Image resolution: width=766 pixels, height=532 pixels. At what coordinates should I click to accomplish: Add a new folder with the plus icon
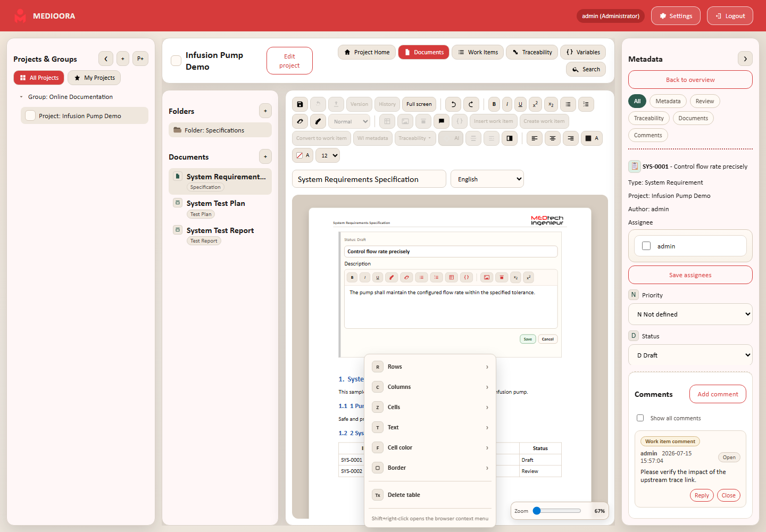[265, 111]
